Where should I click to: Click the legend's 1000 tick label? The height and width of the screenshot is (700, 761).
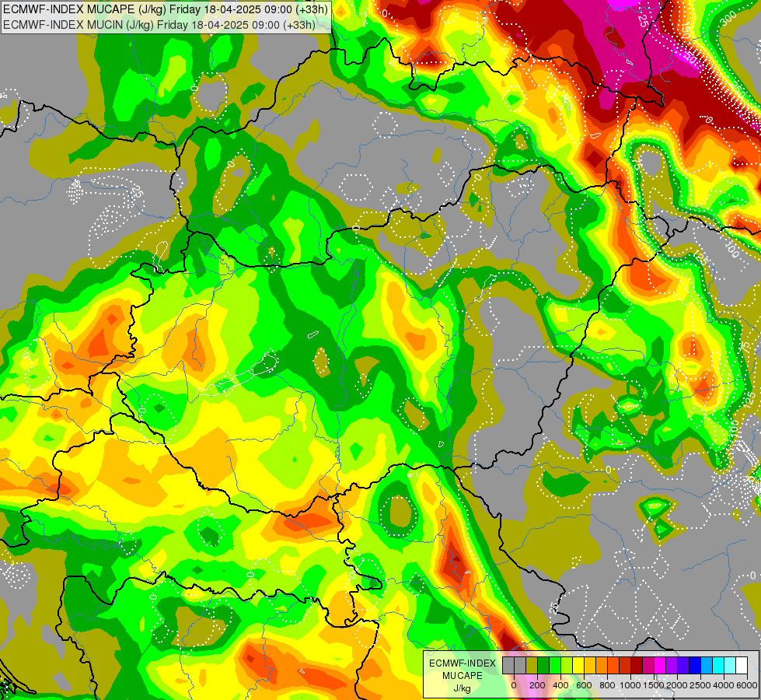(630, 685)
